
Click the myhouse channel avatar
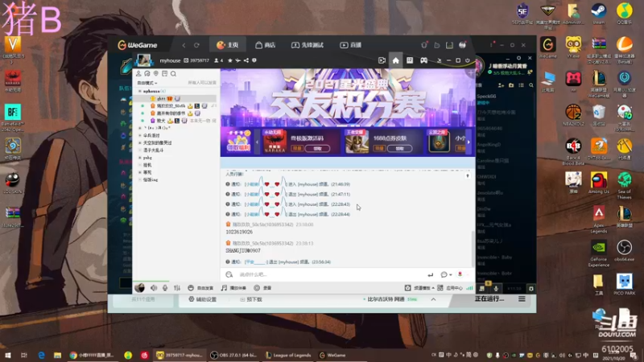point(144,61)
